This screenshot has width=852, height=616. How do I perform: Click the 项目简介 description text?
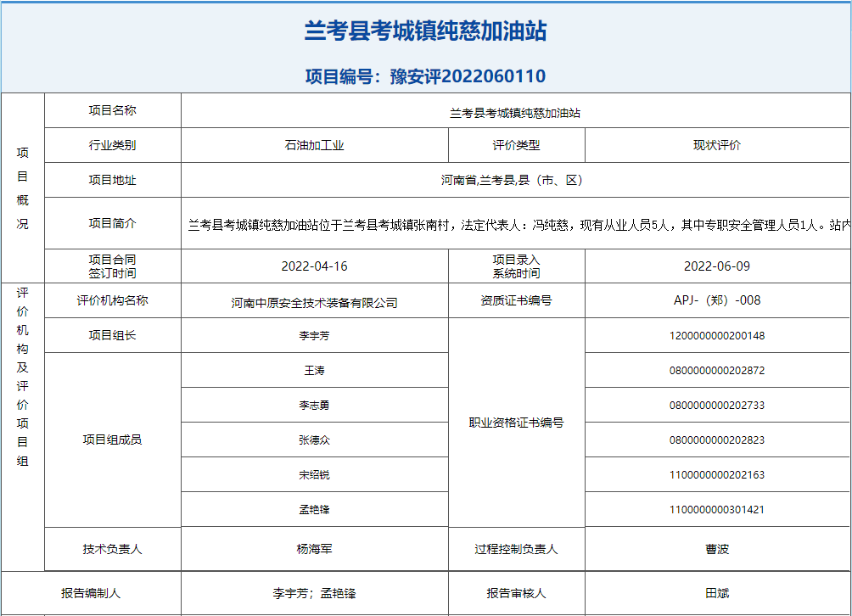518,225
